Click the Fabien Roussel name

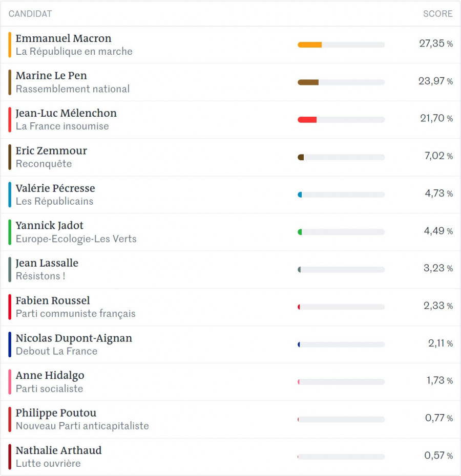tap(52, 300)
